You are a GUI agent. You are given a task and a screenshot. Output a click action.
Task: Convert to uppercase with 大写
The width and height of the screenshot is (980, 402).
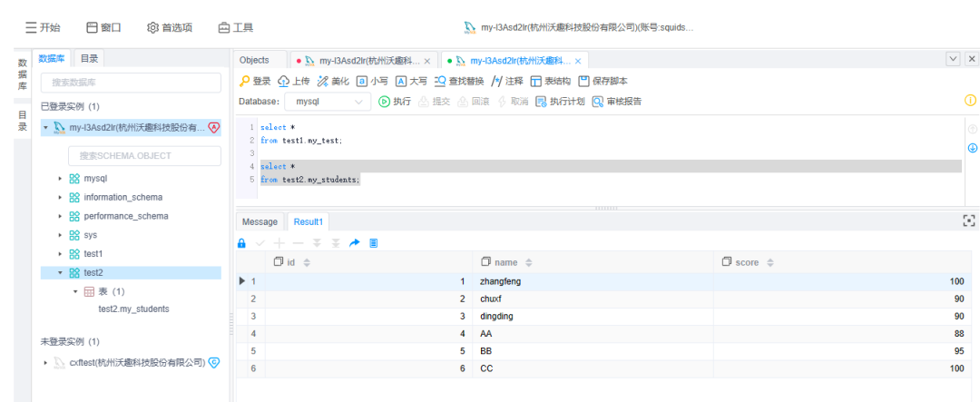point(411,82)
